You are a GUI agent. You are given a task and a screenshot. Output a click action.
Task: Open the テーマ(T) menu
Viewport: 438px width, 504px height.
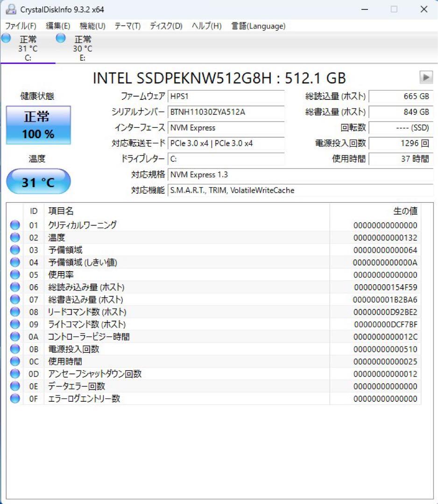click(x=127, y=26)
